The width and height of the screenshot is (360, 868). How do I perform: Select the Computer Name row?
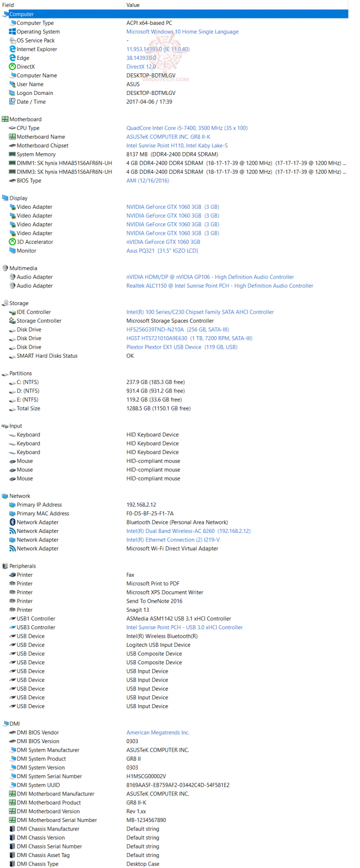tap(174, 75)
